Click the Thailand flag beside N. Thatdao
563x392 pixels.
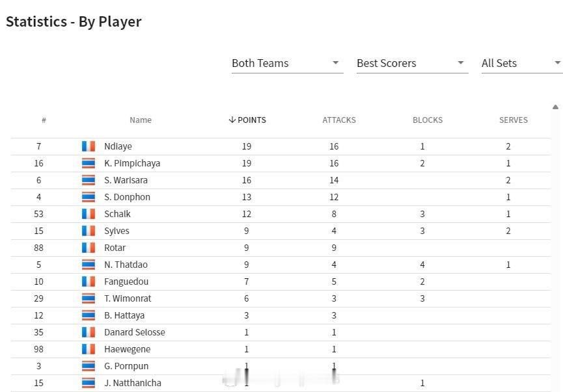click(x=89, y=265)
